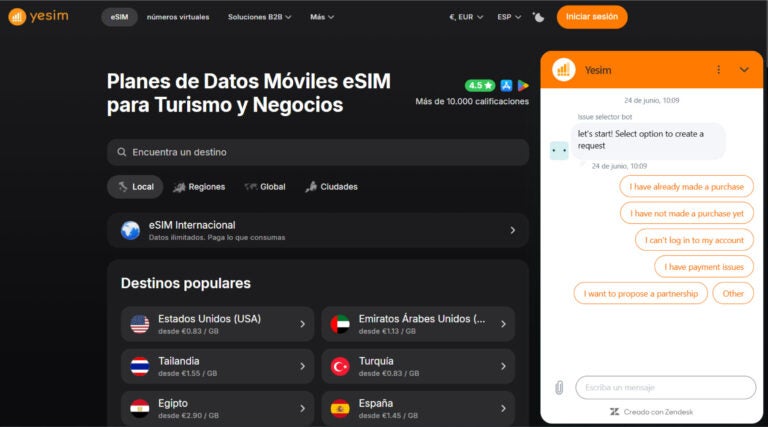Open the chat options three-dot menu

(x=719, y=70)
